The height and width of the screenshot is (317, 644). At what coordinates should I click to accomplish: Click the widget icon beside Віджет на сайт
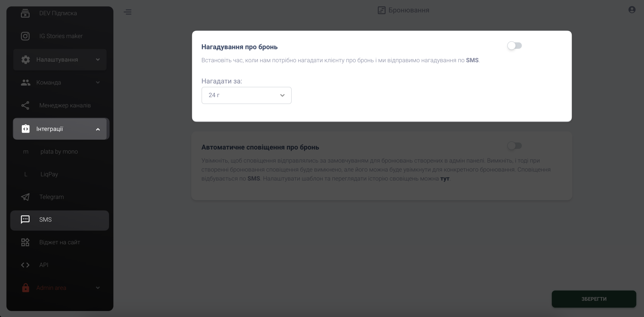[x=25, y=242]
